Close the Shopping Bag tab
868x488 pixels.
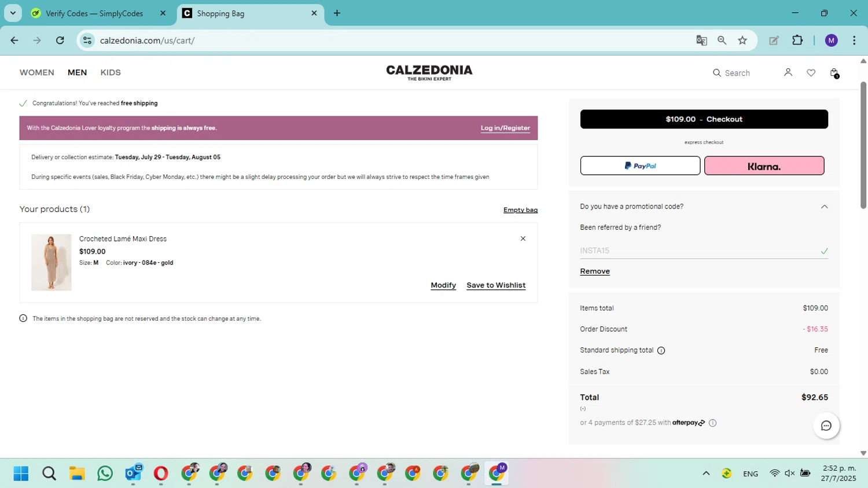[314, 13]
